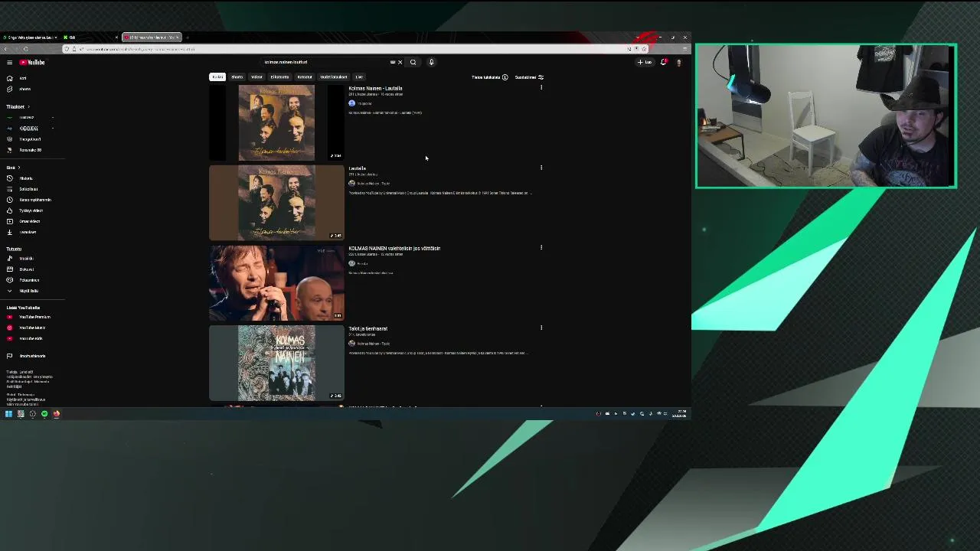Image resolution: width=980 pixels, height=551 pixels.
Task: Open more options for the Lautalla topic video
Action: click(x=541, y=168)
